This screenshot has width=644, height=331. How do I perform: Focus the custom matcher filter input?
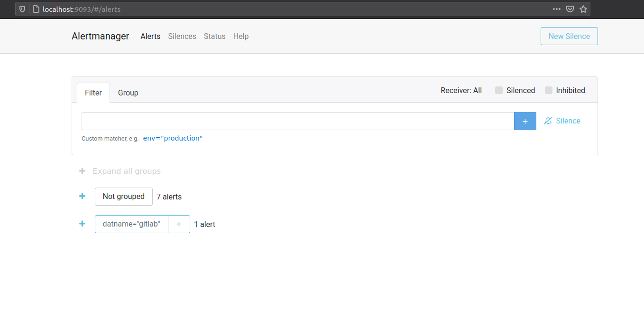[298, 121]
